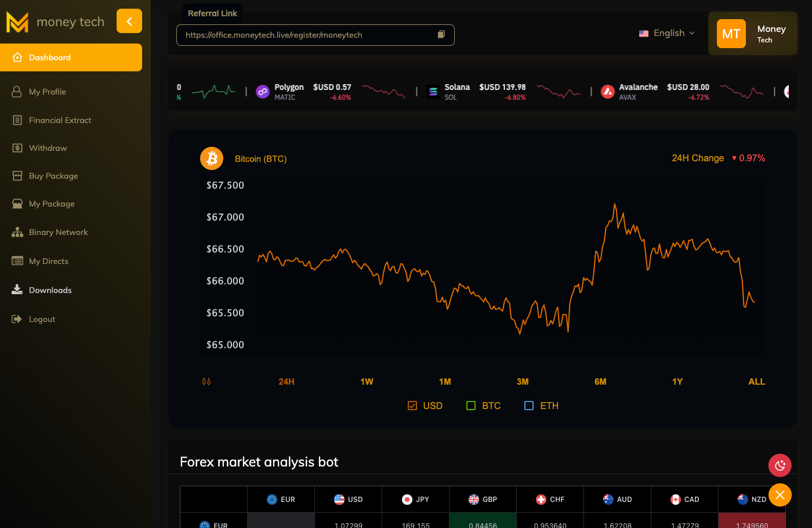Enable the ETH checkbox

coord(529,406)
